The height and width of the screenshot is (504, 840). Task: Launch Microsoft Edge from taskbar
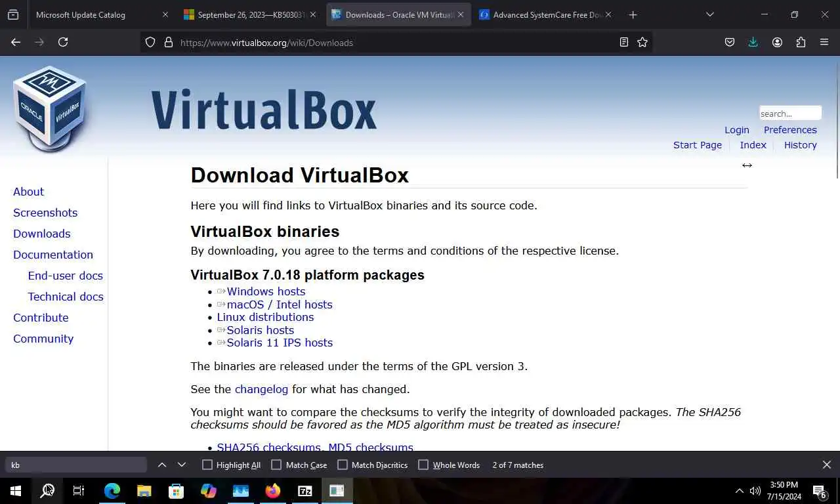point(112,490)
